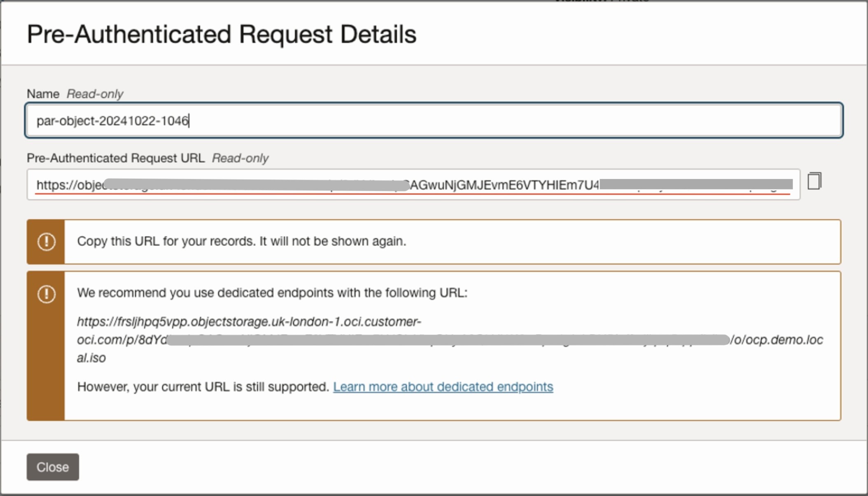Click the 'Pre-Authenticated Request Details' dialog title

(222, 34)
